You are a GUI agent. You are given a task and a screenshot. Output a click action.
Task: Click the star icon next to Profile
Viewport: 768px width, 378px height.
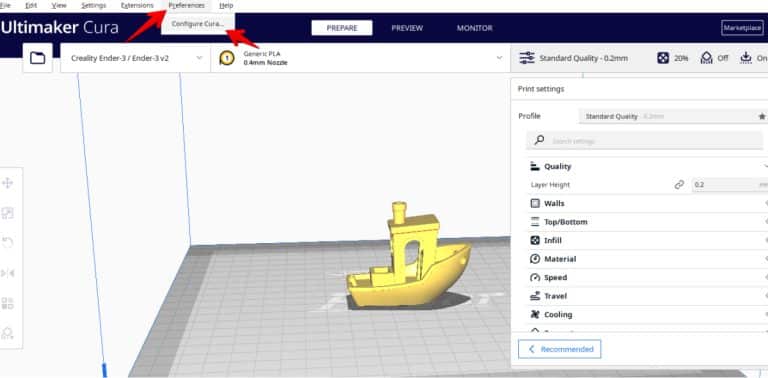tap(762, 117)
